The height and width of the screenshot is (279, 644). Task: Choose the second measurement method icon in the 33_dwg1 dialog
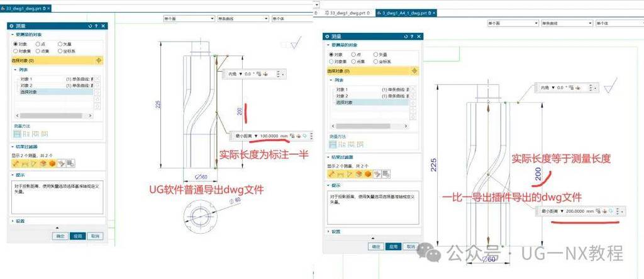[26, 134]
